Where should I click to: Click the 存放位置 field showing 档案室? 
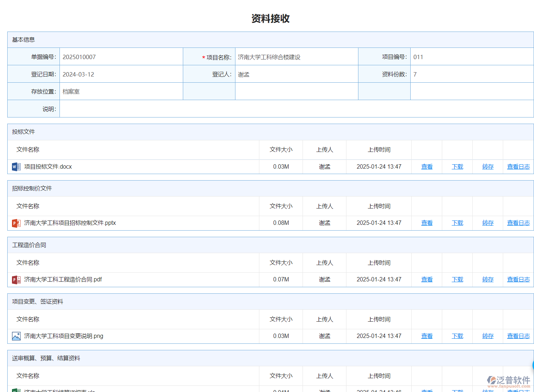(121, 91)
